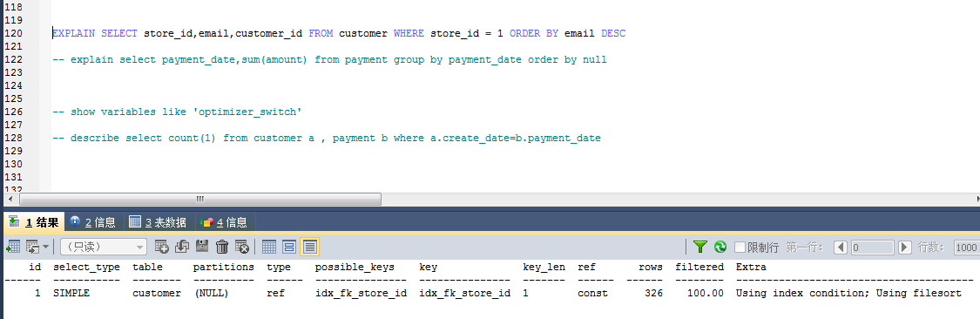This screenshot has height=319, width=980.
Task: Click the describe select count(1) comment line
Action: pos(327,138)
